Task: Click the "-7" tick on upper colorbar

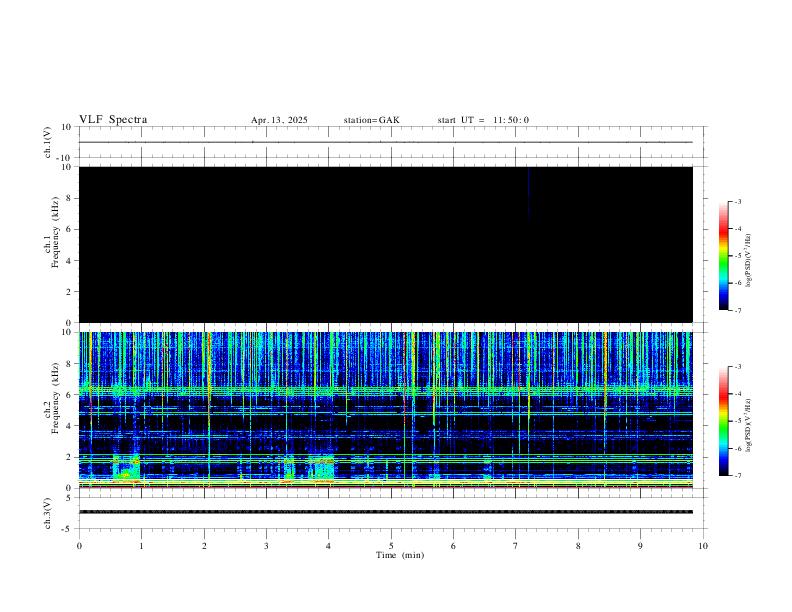Action: (x=738, y=310)
